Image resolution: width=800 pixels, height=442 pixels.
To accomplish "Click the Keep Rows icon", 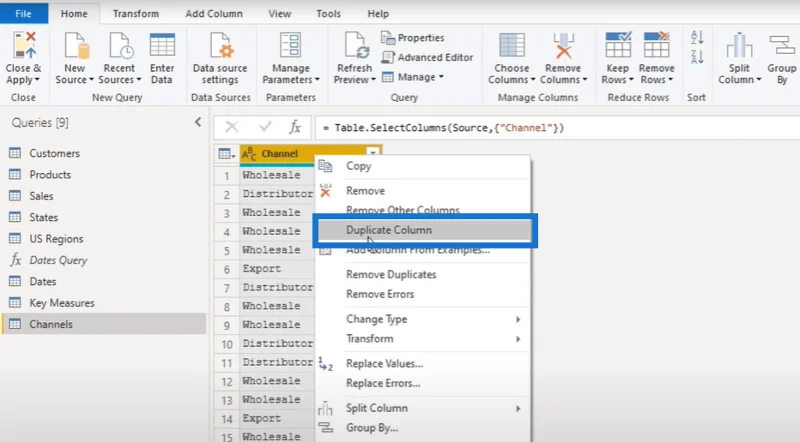I will coord(618,45).
